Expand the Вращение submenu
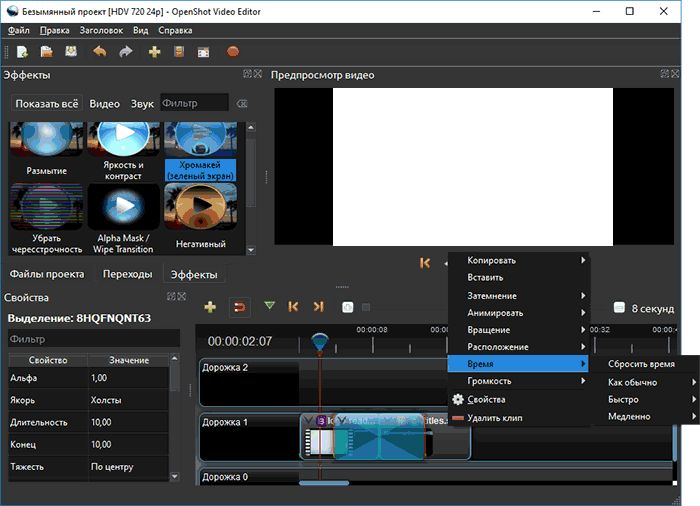This screenshot has height=506, width=700. (x=518, y=330)
